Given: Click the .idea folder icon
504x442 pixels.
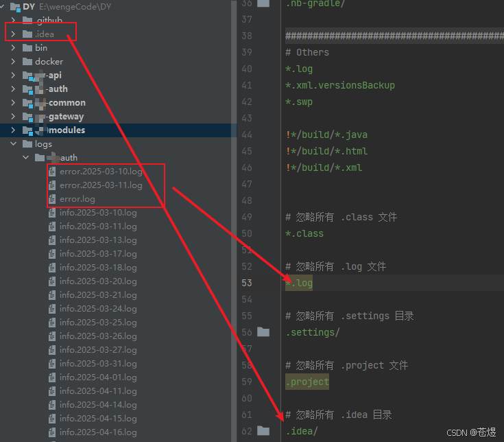Looking at the screenshot, I should (x=27, y=34).
